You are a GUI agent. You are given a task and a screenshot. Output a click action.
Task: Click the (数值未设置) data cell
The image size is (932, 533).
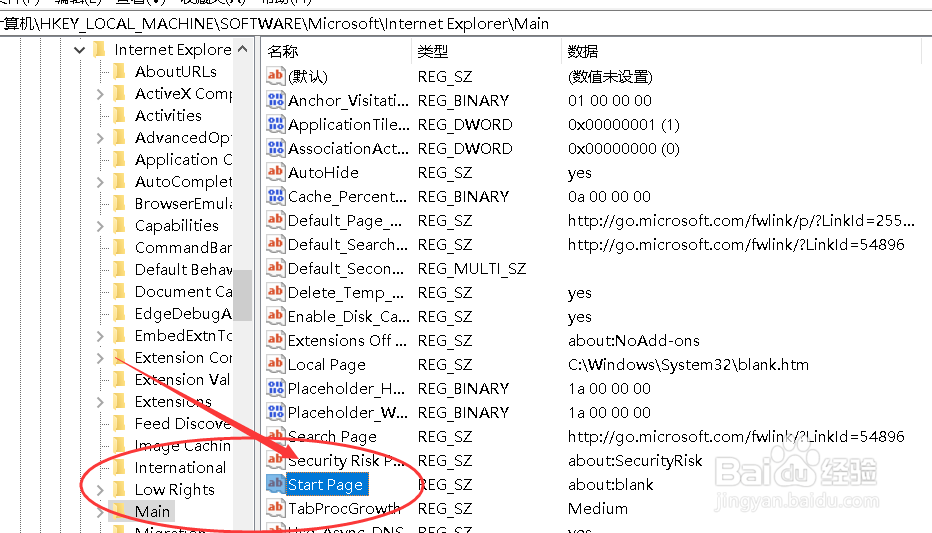pos(610,77)
